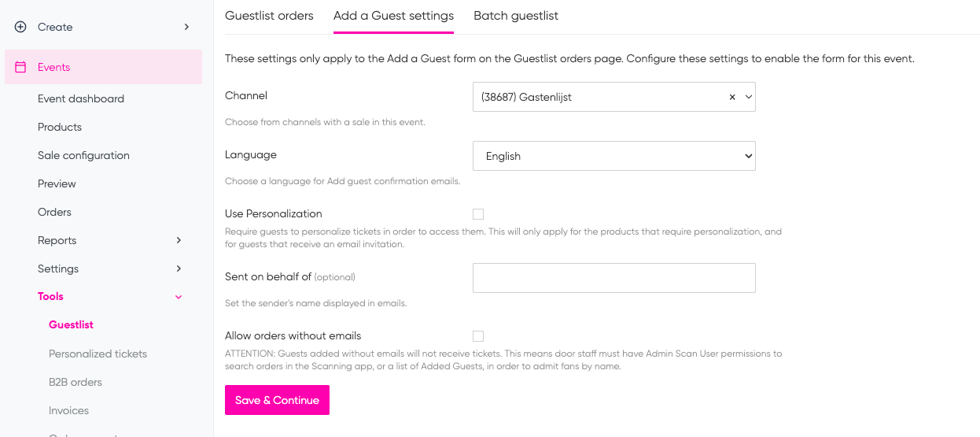The image size is (980, 437).
Task: Tick Allow orders without emails checkbox
Action: (x=478, y=336)
